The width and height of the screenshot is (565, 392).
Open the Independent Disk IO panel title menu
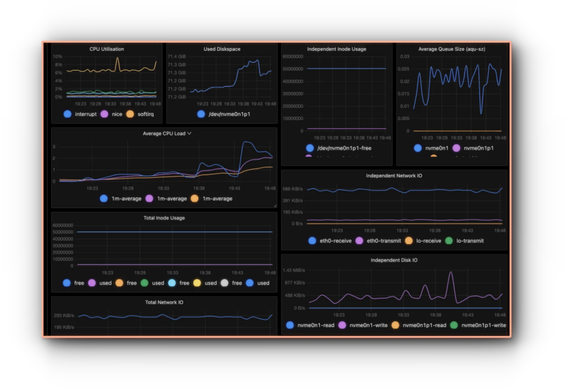(394, 260)
